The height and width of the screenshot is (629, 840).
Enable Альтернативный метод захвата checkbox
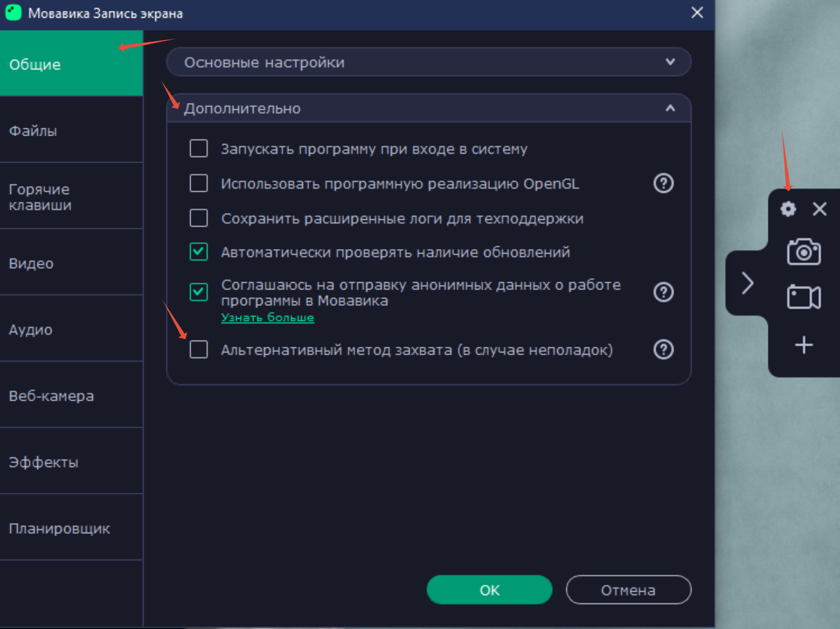tap(198, 349)
